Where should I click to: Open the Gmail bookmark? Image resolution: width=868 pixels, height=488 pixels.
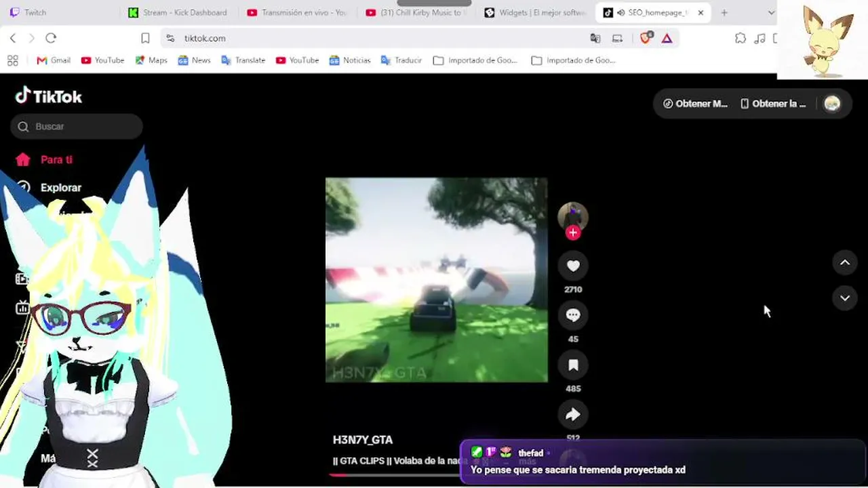tap(54, 60)
